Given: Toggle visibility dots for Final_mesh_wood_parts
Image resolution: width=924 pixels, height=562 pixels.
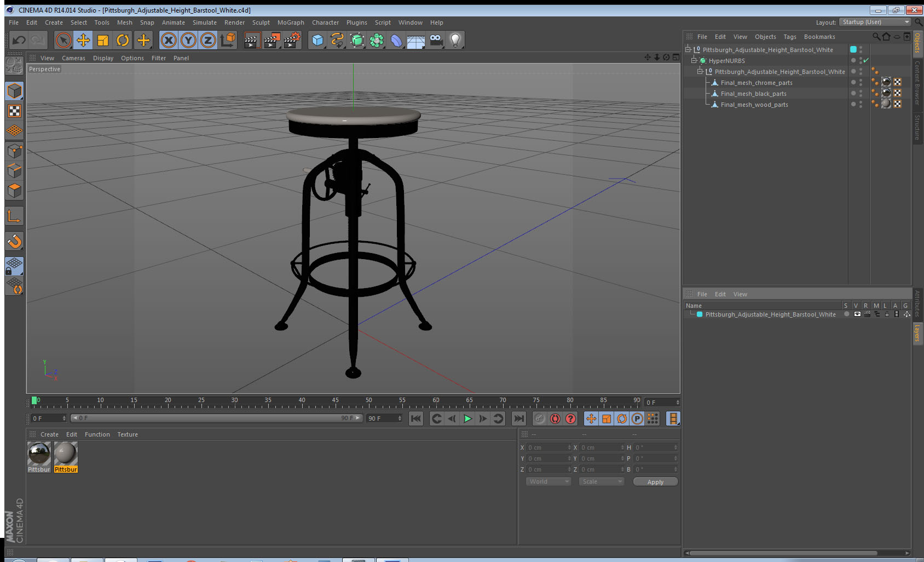Looking at the screenshot, I should coord(861,105).
